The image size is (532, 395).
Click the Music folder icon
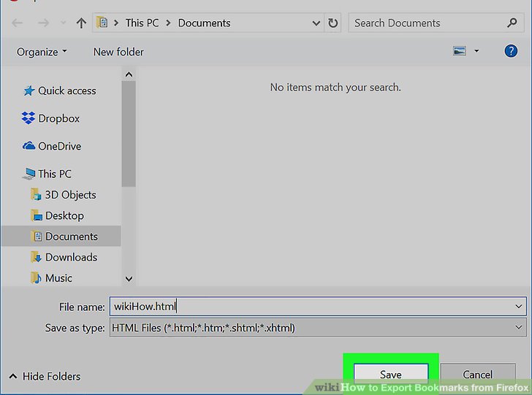pos(37,278)
